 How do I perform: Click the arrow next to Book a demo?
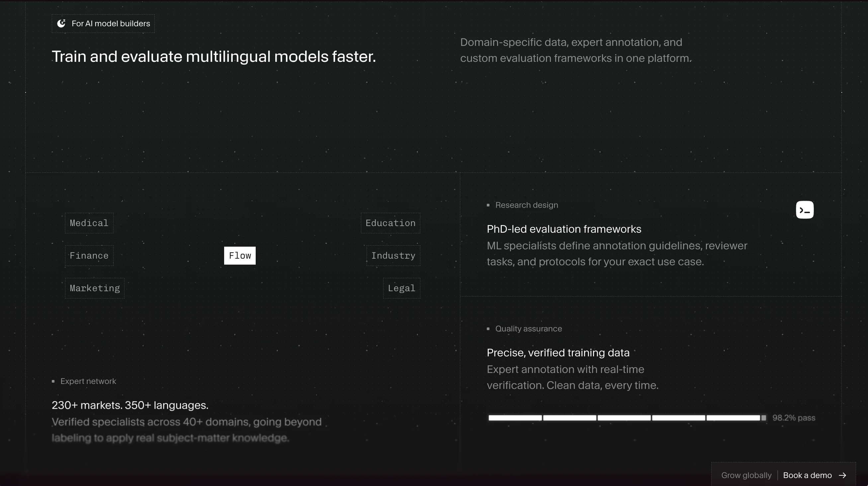(x=842, y=475)
